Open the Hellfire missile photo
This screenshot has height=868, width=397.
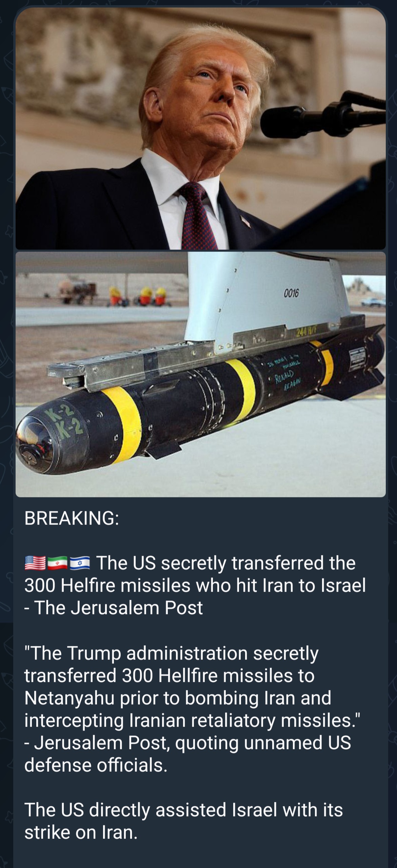(x=200, y=374)
